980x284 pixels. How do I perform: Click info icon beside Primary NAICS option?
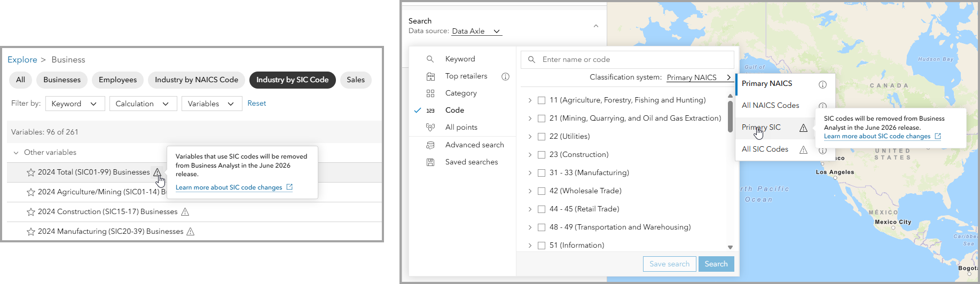(x=822, y=84)
